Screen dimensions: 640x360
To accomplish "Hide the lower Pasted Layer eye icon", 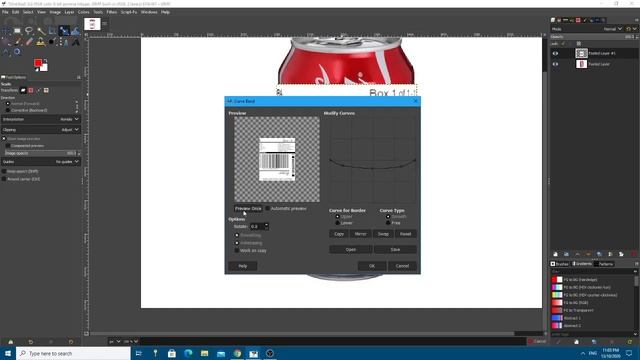I will [x=556, y=64].
